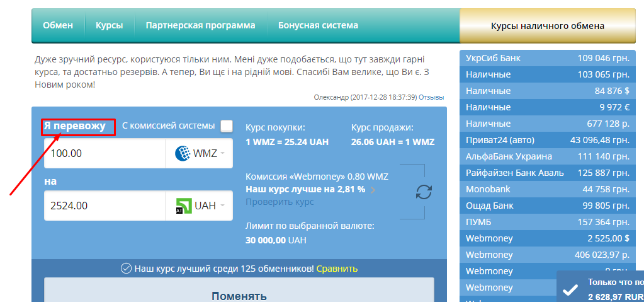The height and width of the screenshot is (302, 644).
Task: Click the received amount field 2524.00
Action: coord(105,206)
